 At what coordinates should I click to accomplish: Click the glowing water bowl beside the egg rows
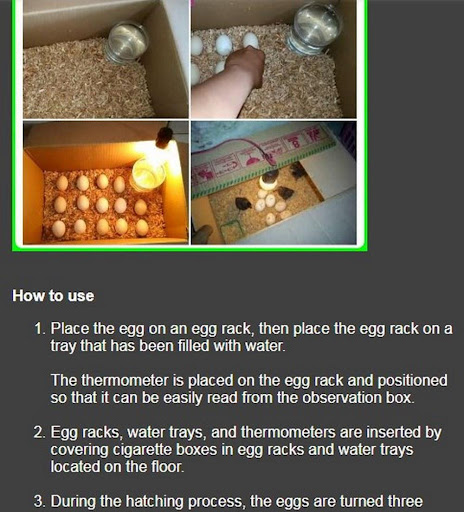click(148, 174)
